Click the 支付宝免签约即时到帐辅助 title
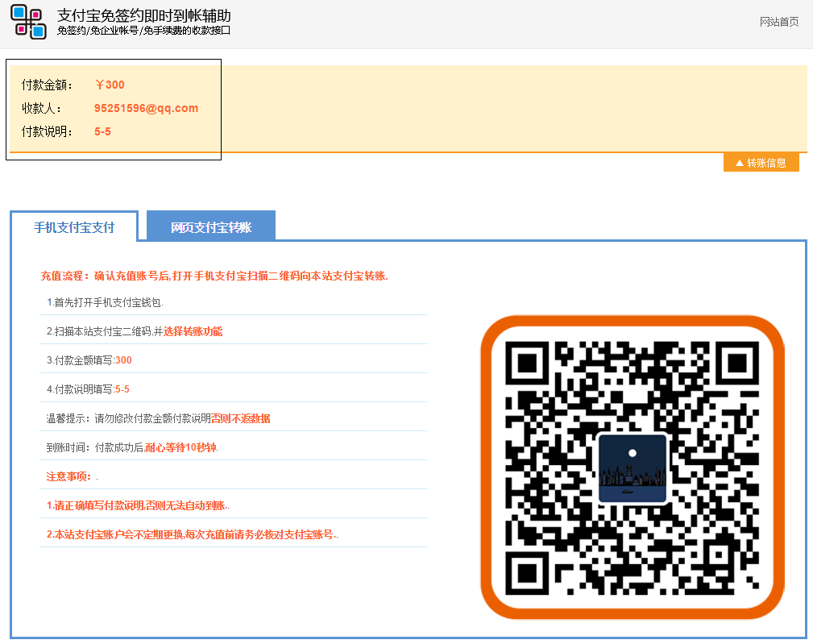Screen dimensions: 813x644 pos(144,15)
